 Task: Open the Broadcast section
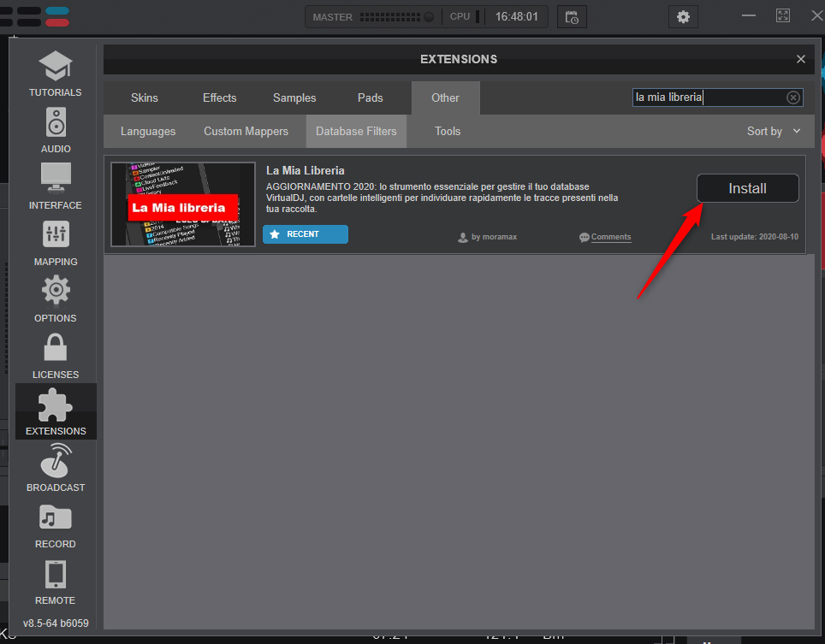tap(56, 469)
